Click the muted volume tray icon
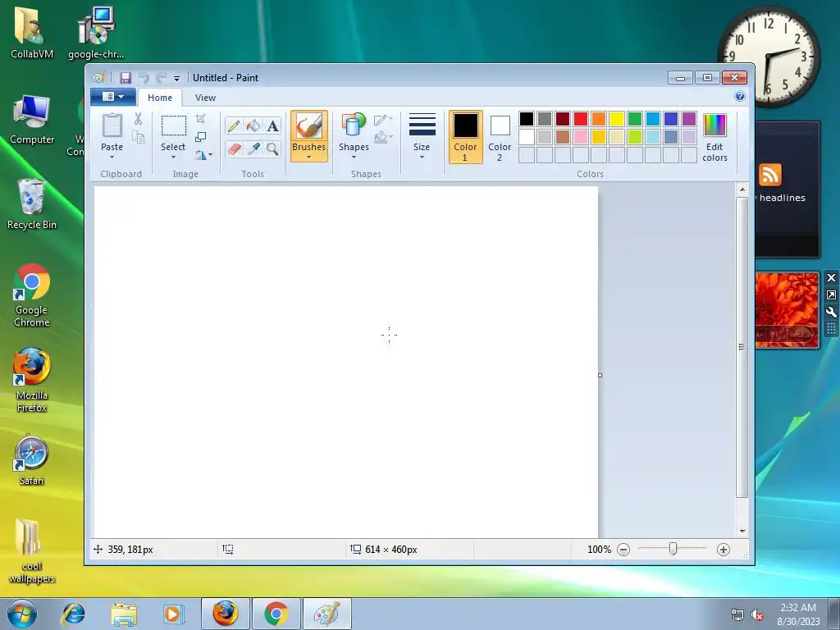This screenshot has width=840, height=630. point(757,615)
